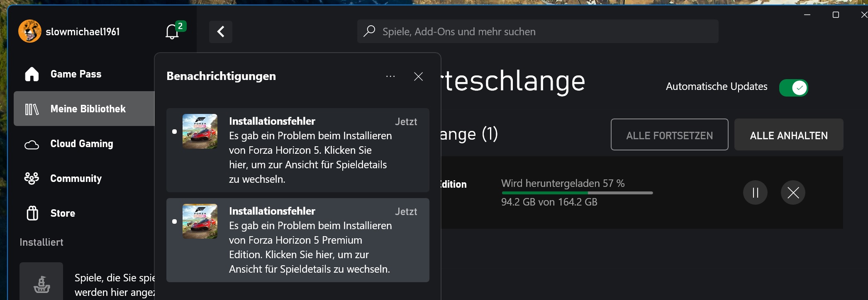The image size is (868, 300).
Task: Mark the first Installationsfehler notification as read
Action: [x=175, y=132]
